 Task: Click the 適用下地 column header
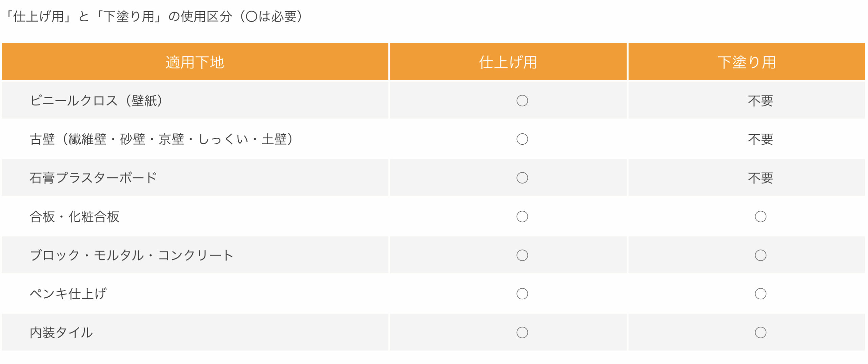coord(195,62)
